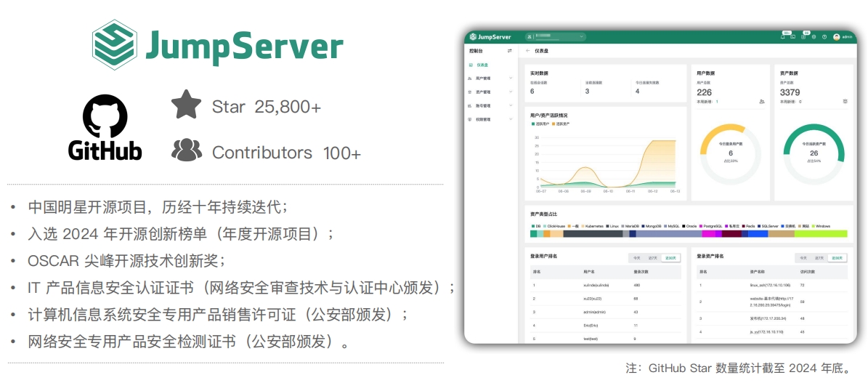Screen dimensions: 868x383
Task: Click 发布机(172.17.200.34) asset row
Action: 772,319
